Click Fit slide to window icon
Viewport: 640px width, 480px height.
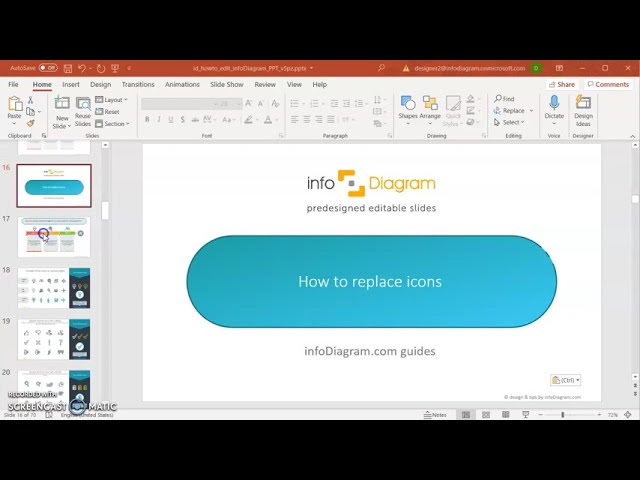click(x=628, y=415)
